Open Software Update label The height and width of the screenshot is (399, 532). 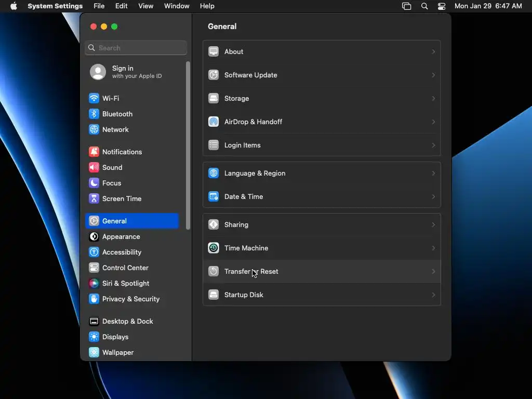pos(251,75)
